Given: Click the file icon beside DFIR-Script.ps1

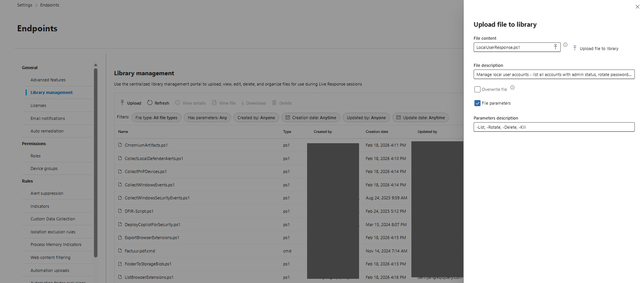Looking at the screenshot, I should (x=120, y=211).
